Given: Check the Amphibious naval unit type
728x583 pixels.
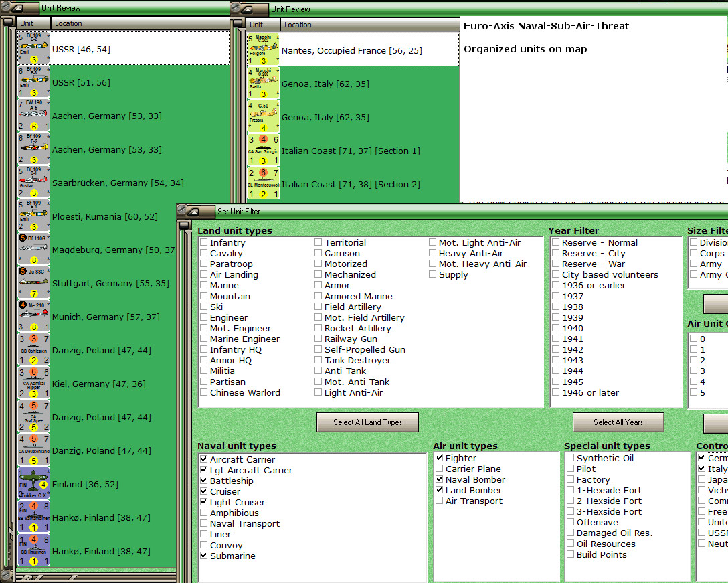Looking at the screenshot, I should pos(203,512).
